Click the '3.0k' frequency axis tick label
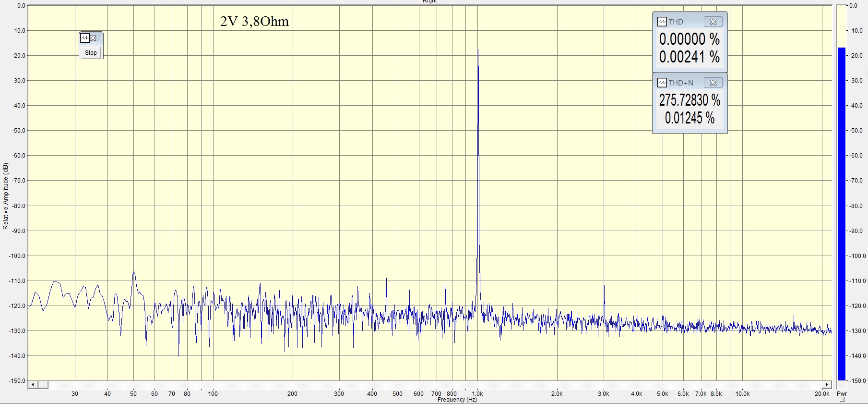Screen dimensions: 868x404 pos(603,394)
